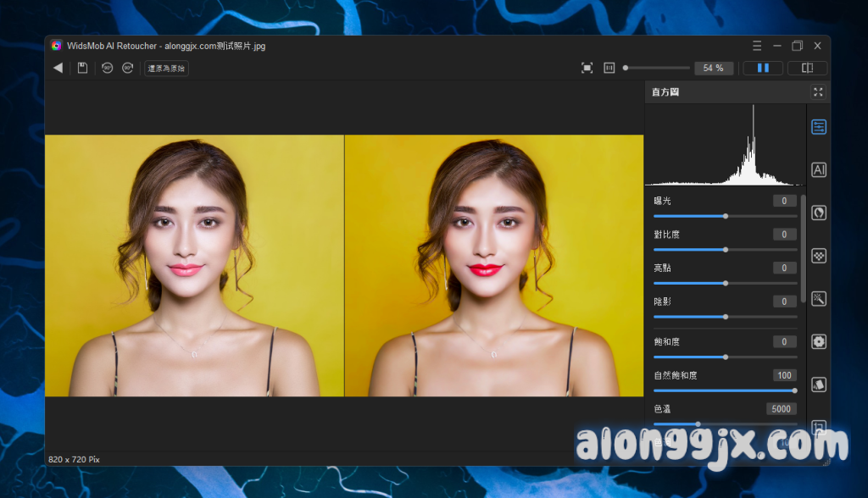
Task: Click the actual-size 1:1 zoom icon
Action: (609, 68)
